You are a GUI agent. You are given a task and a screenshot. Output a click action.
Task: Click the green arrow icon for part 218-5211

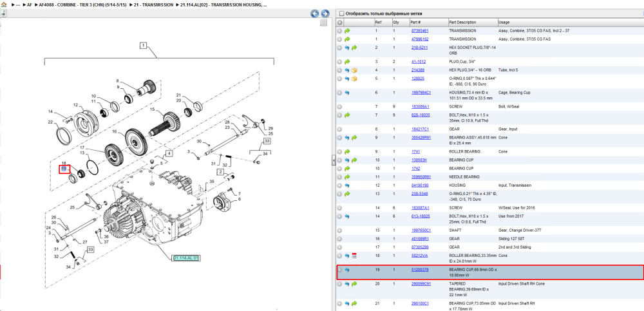click(354, 48)
